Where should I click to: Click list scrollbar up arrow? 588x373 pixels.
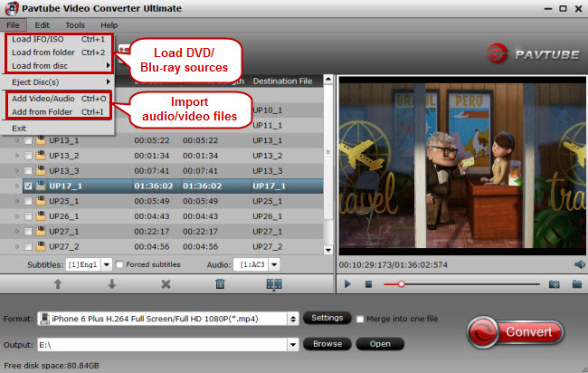[x=328, y=80]
